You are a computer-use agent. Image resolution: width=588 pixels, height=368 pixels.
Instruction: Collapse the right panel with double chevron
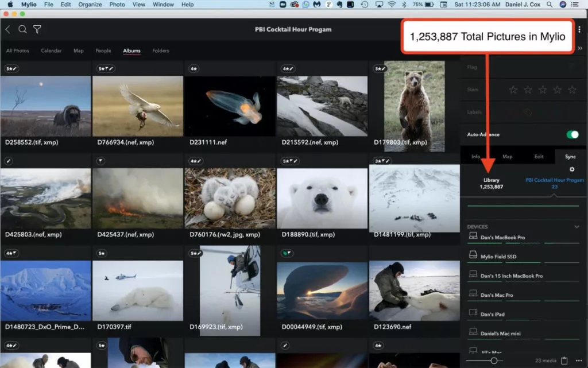pos(580,48)
